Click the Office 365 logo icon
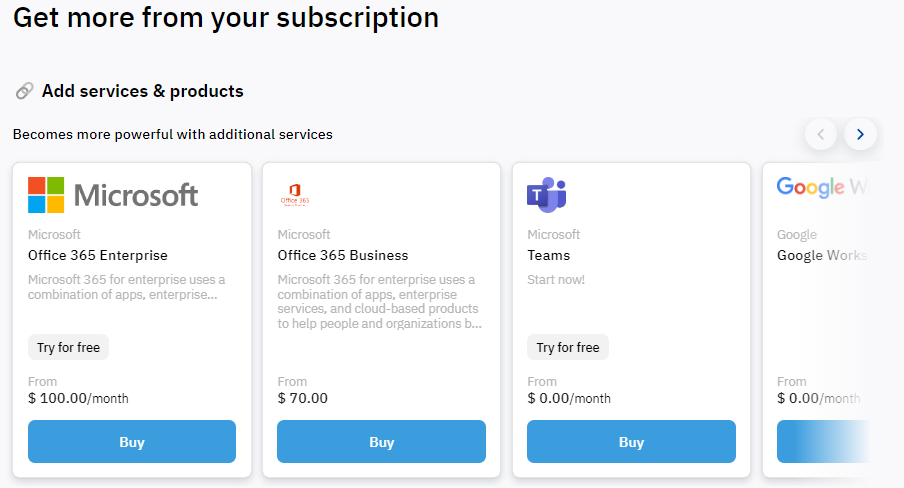This screenshot has width=904, height=488. tap(295, 195)
